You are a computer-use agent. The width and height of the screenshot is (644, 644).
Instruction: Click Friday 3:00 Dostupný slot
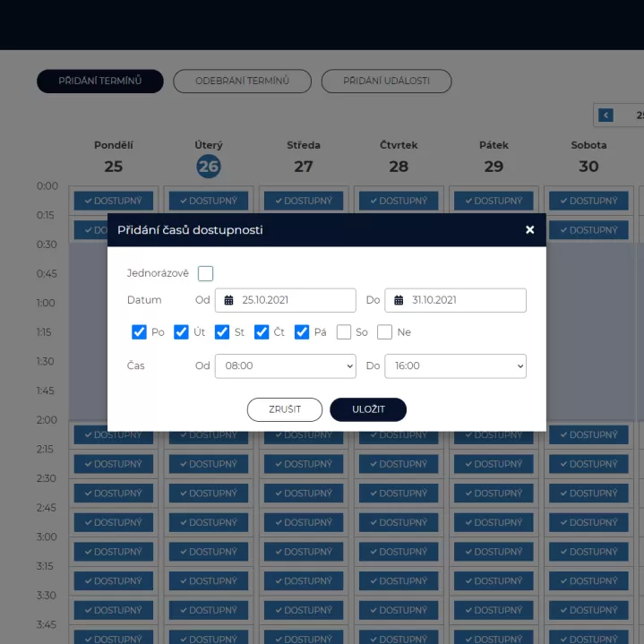[493, 552]
